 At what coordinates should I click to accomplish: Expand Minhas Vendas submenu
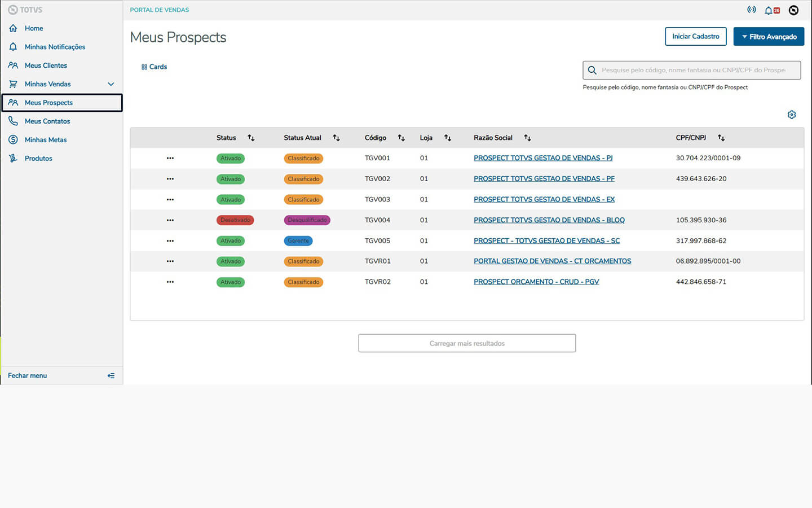(x=111, y=84)
